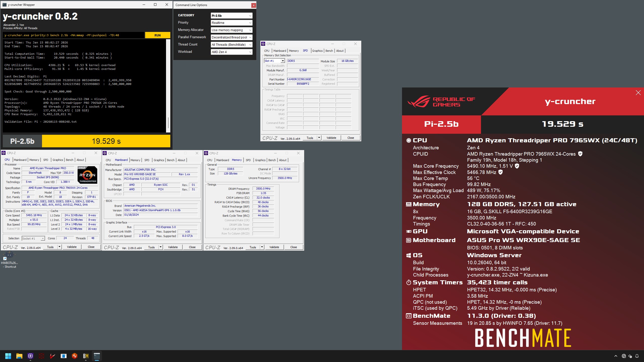644x362 pixels.
Task: Click the shield beside Max Core Frequency
Action: [517, 166]
